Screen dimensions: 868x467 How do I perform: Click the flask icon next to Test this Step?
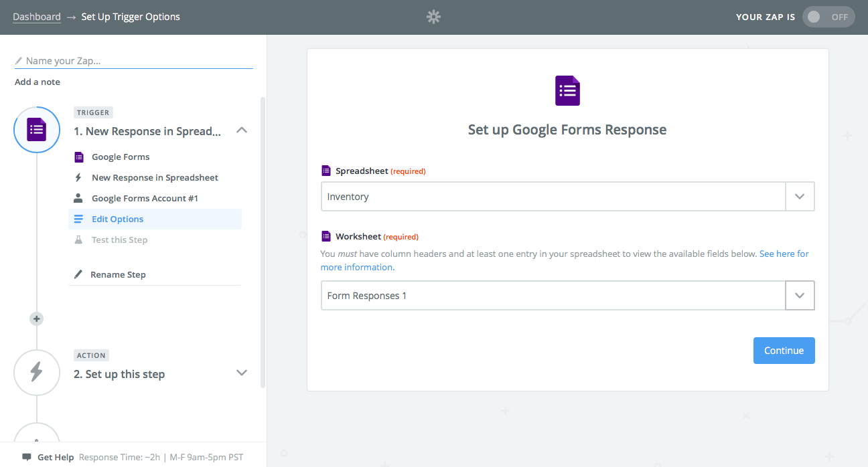(x=78, y=240)
